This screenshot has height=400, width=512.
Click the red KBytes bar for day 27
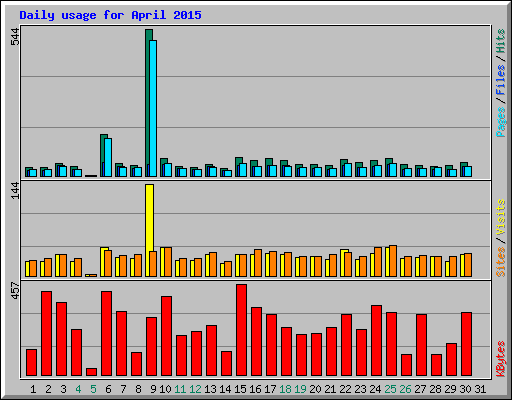(421, 345)
